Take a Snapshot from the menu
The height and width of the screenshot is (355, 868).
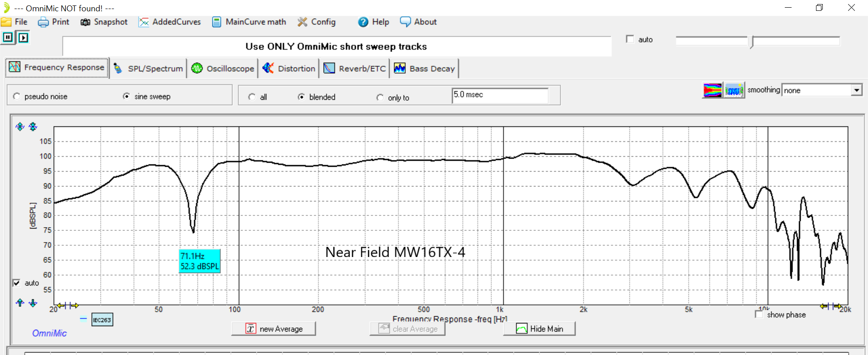tap(104, 22)
